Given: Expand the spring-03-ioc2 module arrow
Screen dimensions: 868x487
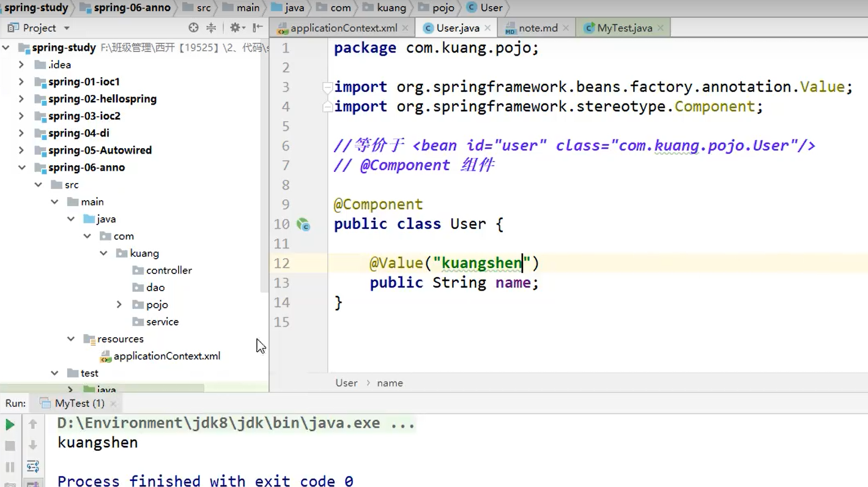Looking at the screenshot, I should pyautogui.click(x=22, y=116).
